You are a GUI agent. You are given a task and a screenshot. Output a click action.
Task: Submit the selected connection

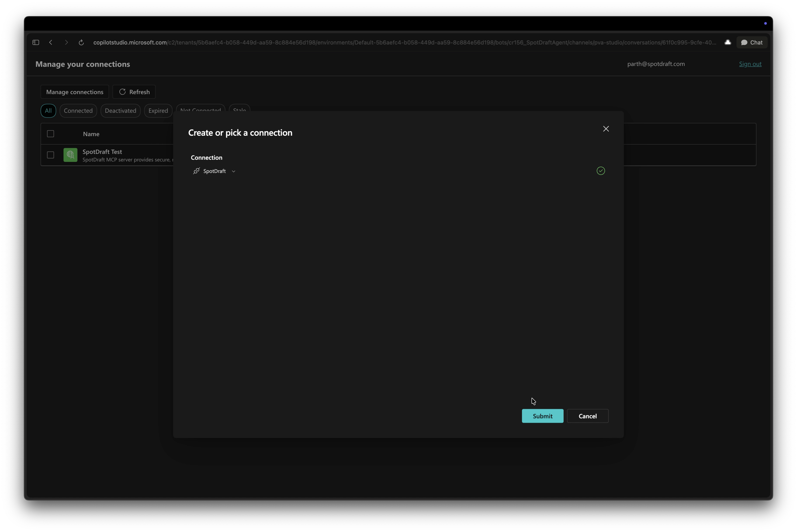(x=542, y=416)
